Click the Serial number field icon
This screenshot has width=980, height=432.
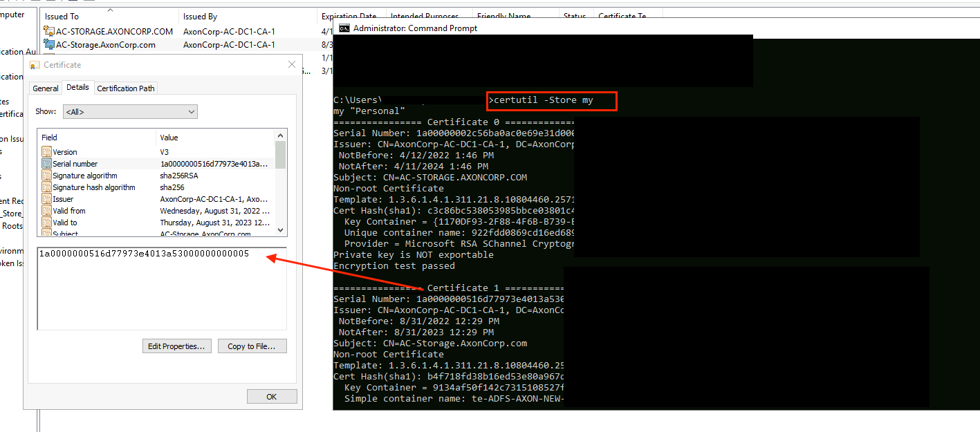(x=46, y=164)
